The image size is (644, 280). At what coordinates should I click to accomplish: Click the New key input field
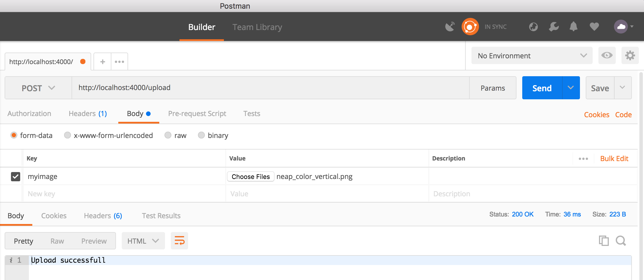124,194
